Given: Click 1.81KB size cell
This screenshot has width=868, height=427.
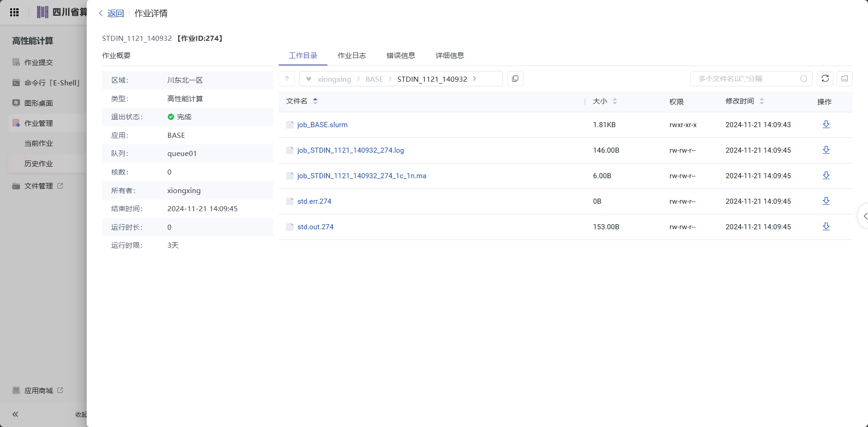Looking at the screenshot, I should (604, 125).
